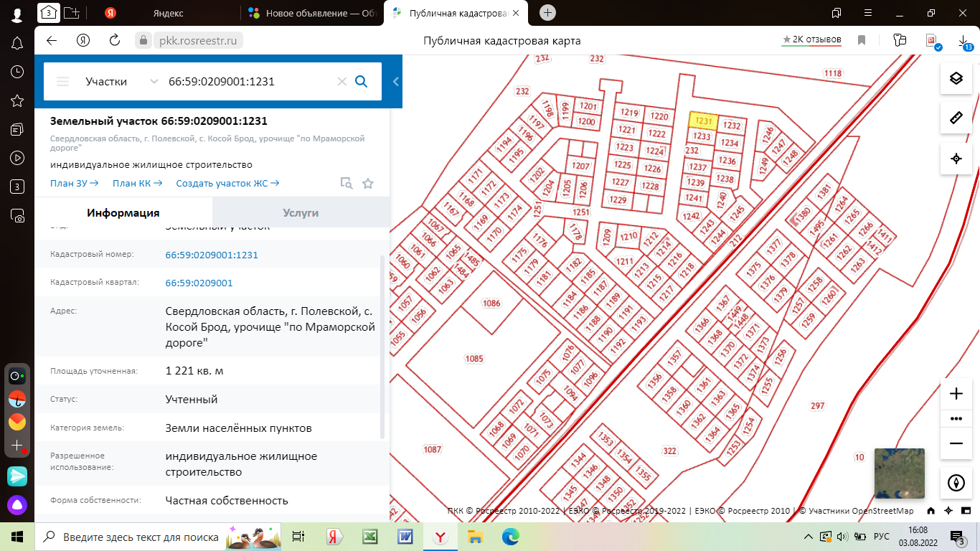The height and width of the screenshot is (551, 980).
Task: Launch Alice assistant from the sidebar
Action: point(17,504)
